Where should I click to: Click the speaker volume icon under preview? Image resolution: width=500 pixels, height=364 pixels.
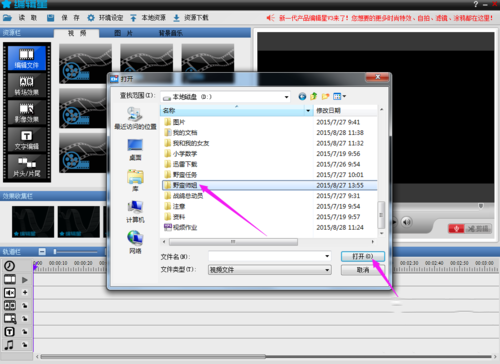406,222
